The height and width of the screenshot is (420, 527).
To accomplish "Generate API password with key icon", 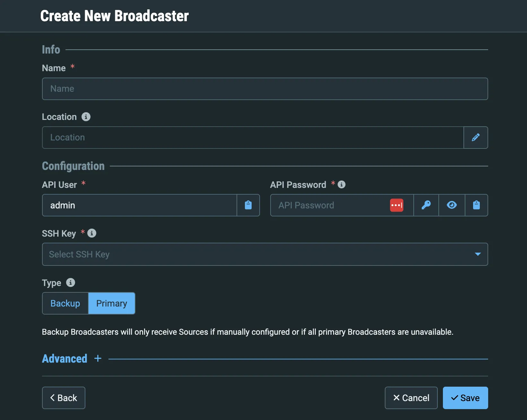I will tap(426, 205).
